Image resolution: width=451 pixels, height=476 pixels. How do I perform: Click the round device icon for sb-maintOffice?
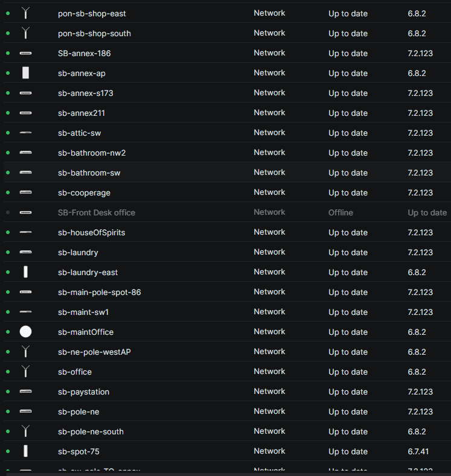25,332
